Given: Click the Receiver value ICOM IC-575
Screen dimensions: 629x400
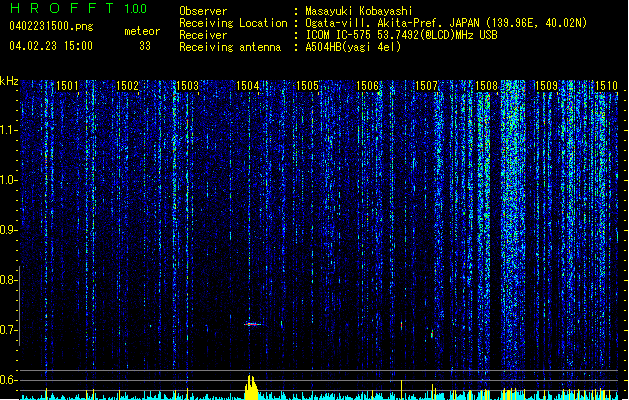Looking at the screenshot, I should [x=339, y=35].
